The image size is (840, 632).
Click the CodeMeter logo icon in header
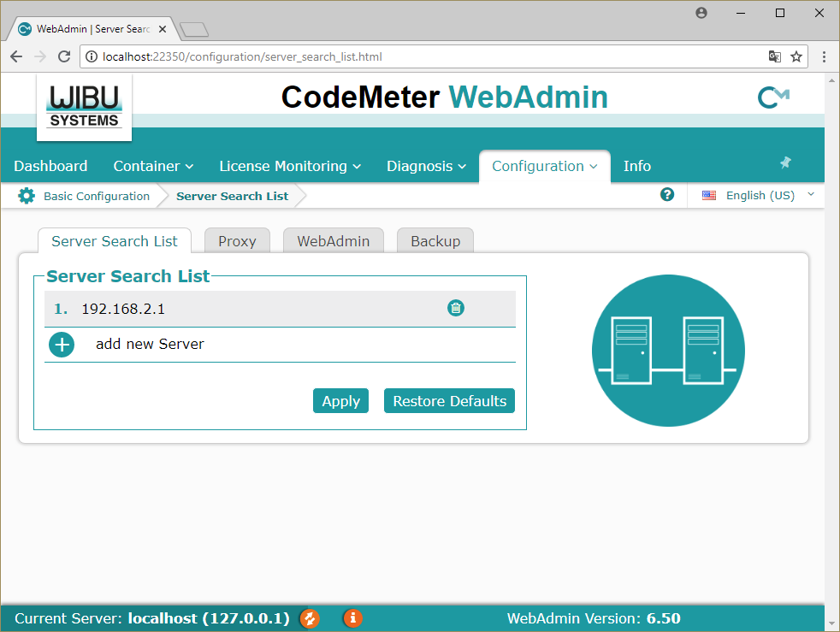click(773, 97)
